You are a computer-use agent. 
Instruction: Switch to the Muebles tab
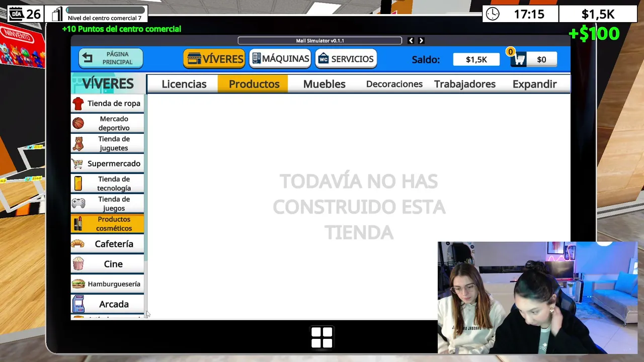click(324, 84)
